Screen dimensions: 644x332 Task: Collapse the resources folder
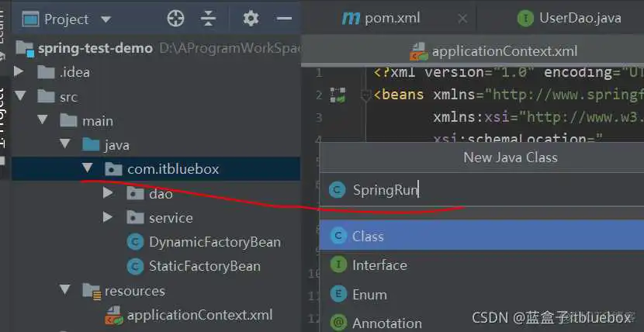(65, 291)
